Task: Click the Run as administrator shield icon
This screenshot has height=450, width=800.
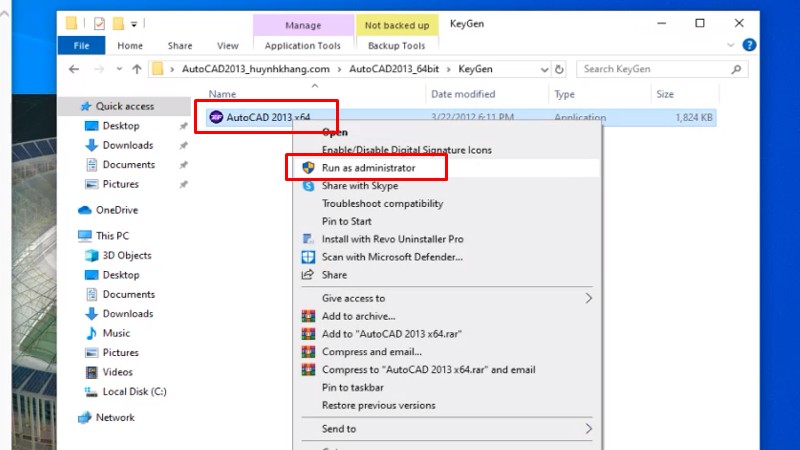Action: (309, 168)
